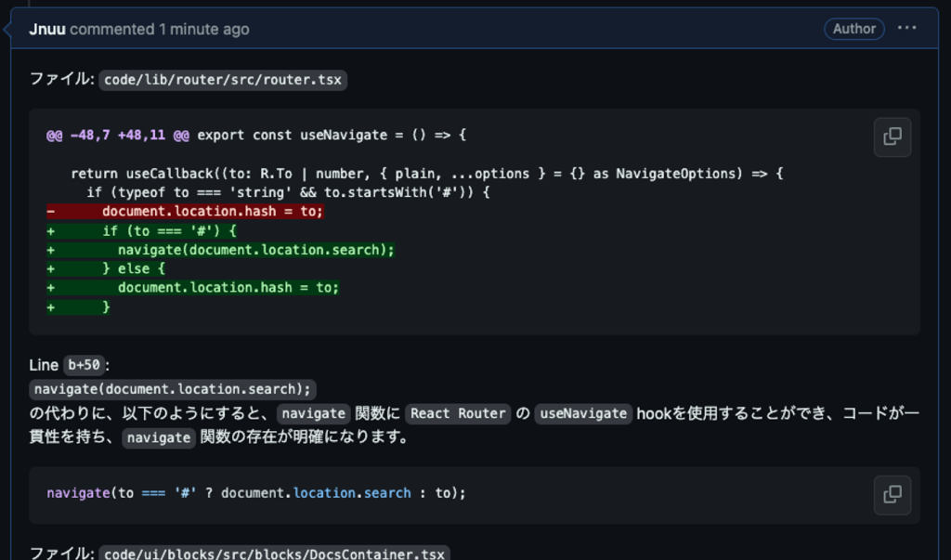Click the 'React Router' inline code tag
This screenshot has width=951, height=560.
point(458,413)
